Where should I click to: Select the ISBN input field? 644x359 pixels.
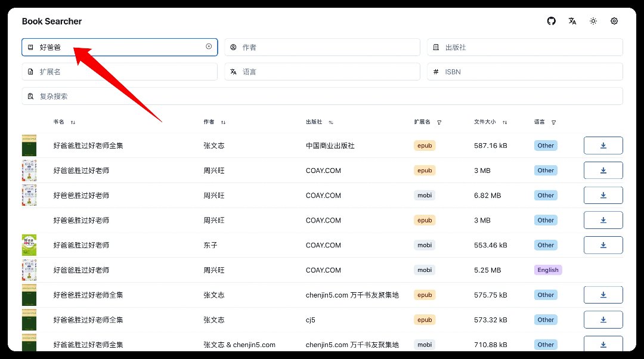[531, 72]
